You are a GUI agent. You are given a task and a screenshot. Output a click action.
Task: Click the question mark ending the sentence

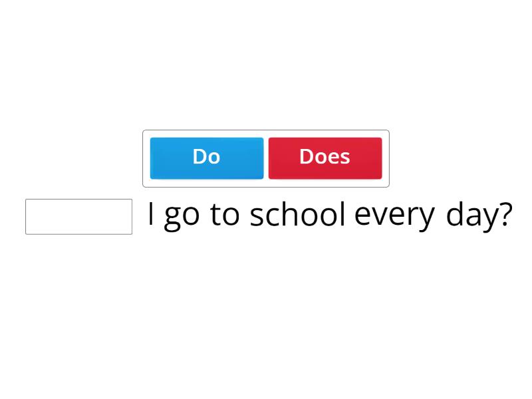[x=505, y=214]
